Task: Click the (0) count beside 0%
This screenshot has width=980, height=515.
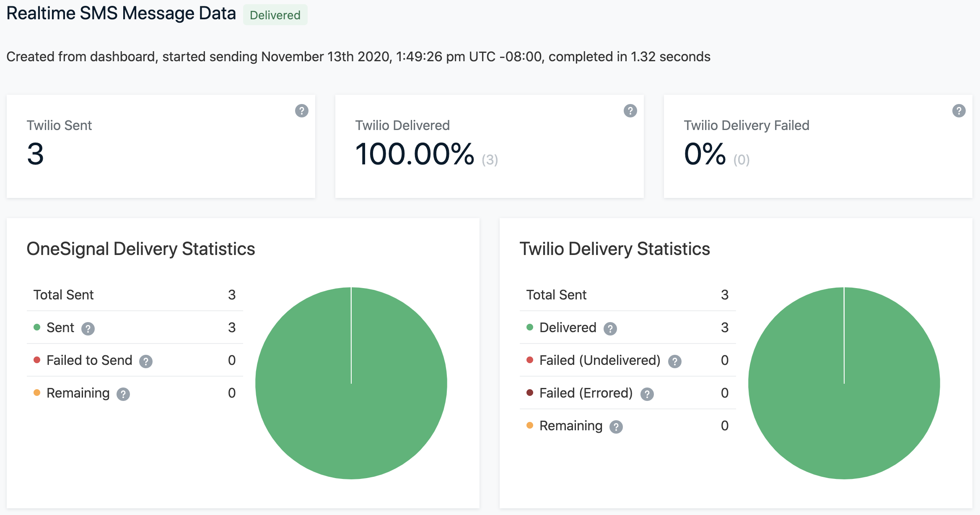Action: coord(741,160)
